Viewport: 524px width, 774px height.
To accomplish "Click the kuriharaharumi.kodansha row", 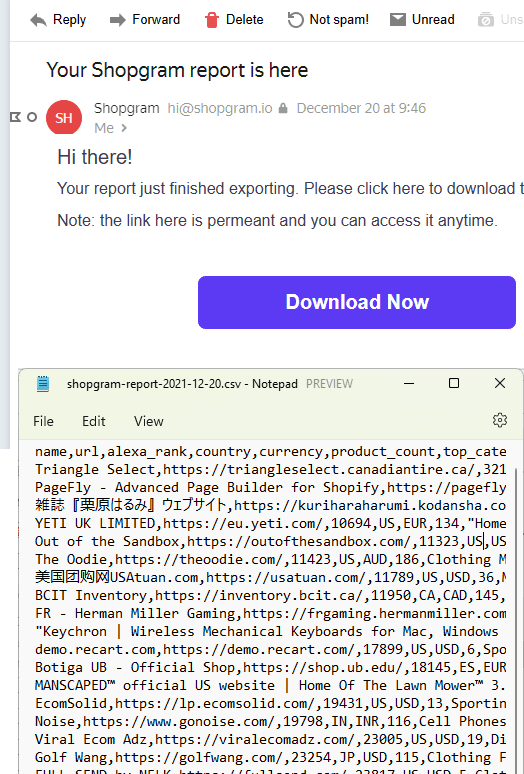I will pyautogui.click(x=270, y=505).
